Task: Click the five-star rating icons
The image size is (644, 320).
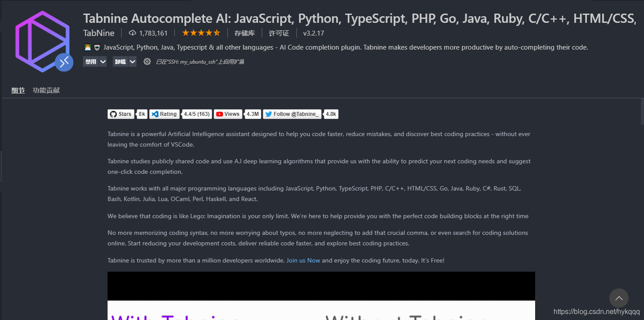Action: (201, 33)
